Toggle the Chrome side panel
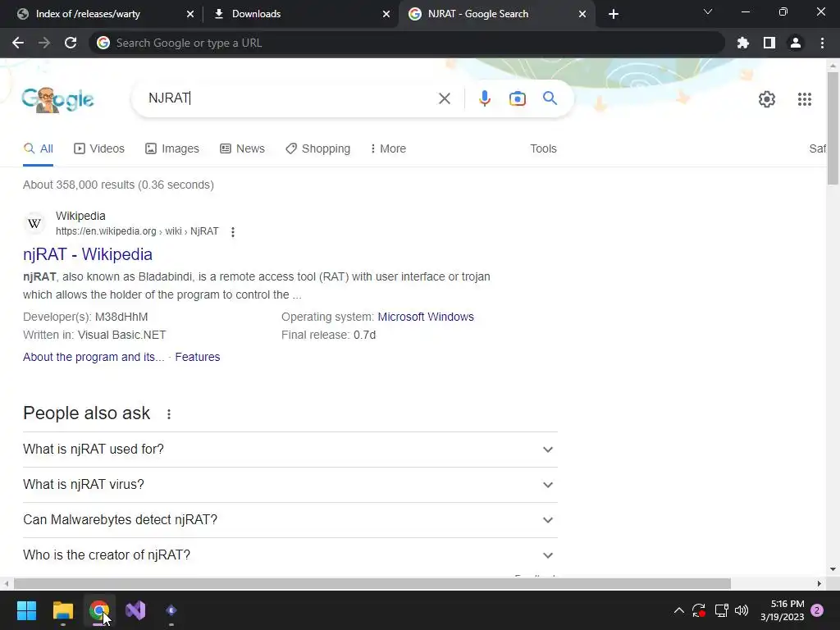The width and height of the screenshot is (840, 630). 769,43
